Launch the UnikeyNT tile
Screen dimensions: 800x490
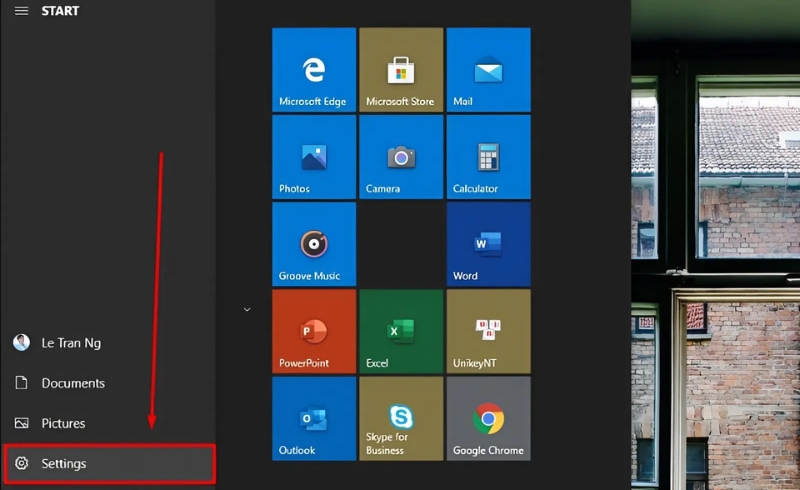pos(488,332)
